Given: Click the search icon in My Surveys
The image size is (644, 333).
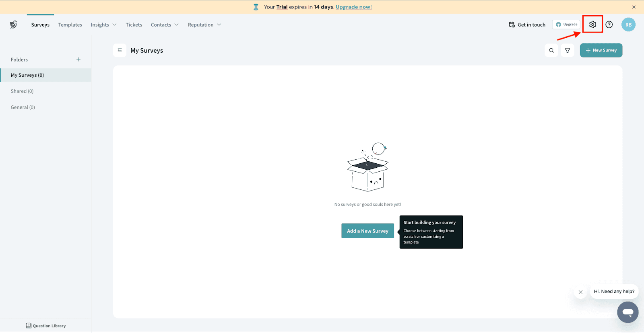Looking at the screenshot, I should coord(551,50).
